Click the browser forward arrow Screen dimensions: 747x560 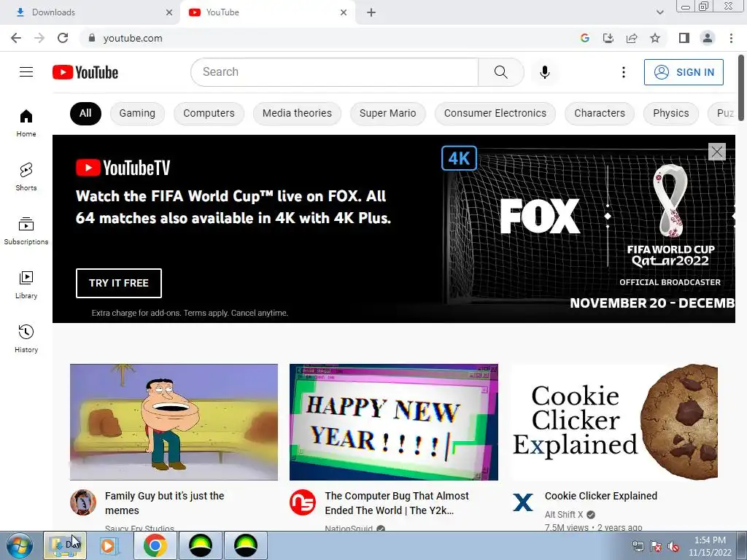click(x=39, y=38)
